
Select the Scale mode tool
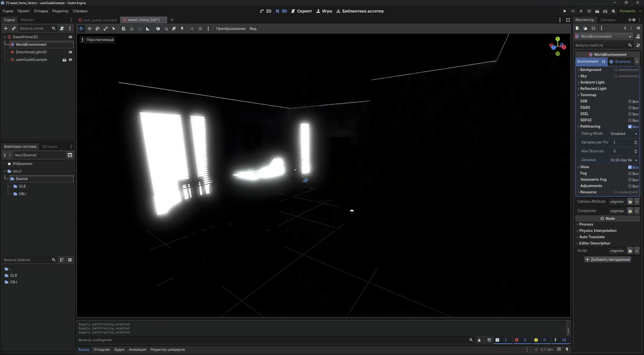point(105,29)
